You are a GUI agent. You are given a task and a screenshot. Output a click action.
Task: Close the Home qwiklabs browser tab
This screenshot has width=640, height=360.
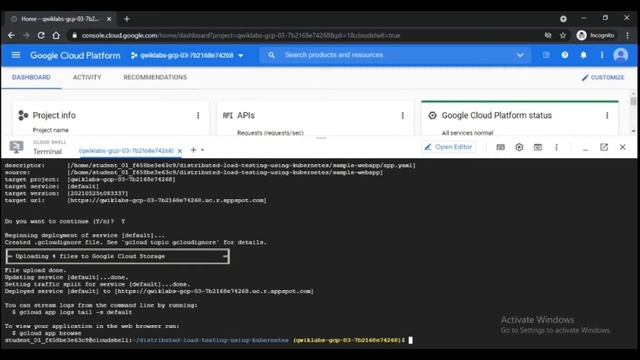pyautogui.click(x=109, y=19)
